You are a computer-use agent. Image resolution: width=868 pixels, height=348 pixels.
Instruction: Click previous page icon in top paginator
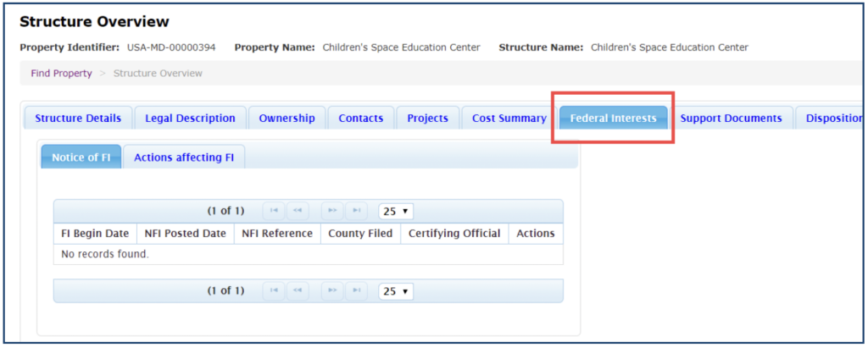[x=298, y=211]
